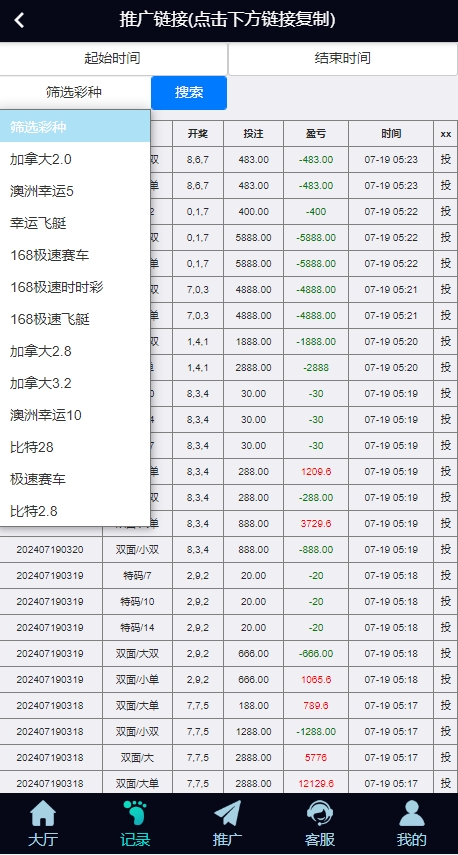Select the 比特2.8 option
458x855 pixels.
coord(75,511)
